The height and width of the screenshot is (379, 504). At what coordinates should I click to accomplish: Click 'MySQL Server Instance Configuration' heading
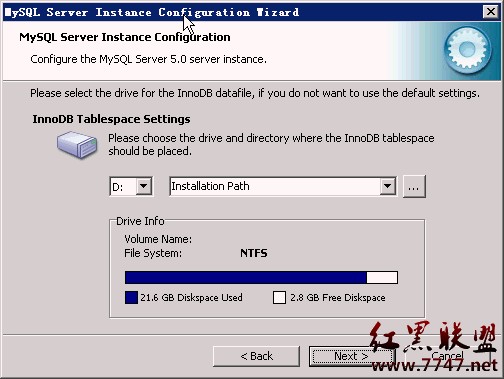coord(125,37)
